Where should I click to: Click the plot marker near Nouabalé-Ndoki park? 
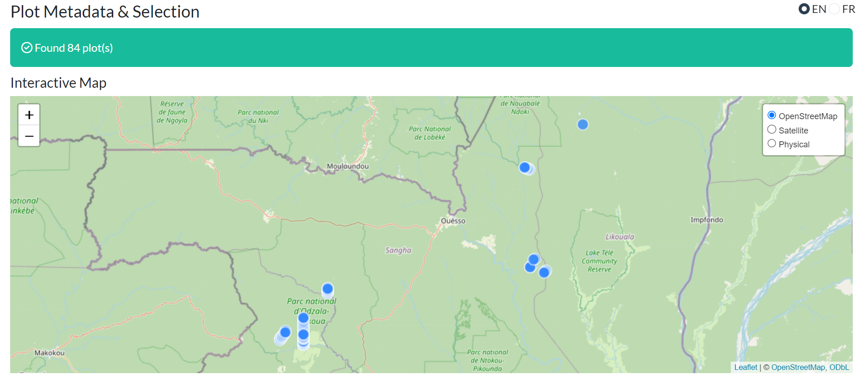[525, 168]
